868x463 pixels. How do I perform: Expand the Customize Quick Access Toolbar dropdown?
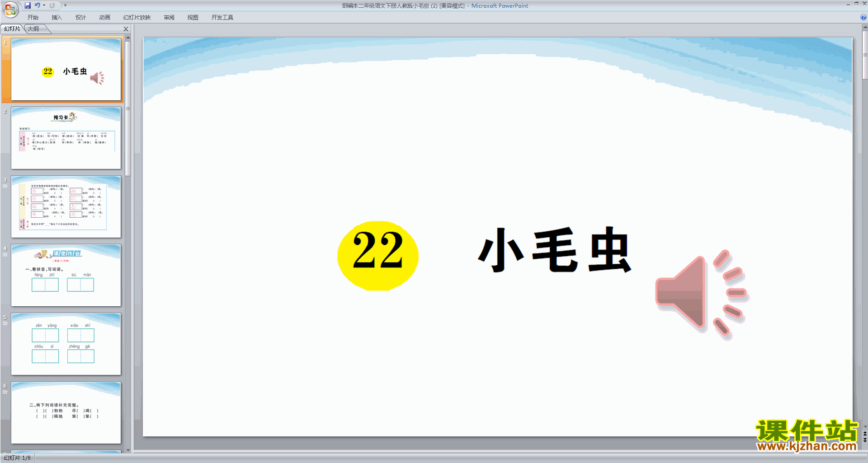coord(65,5)
